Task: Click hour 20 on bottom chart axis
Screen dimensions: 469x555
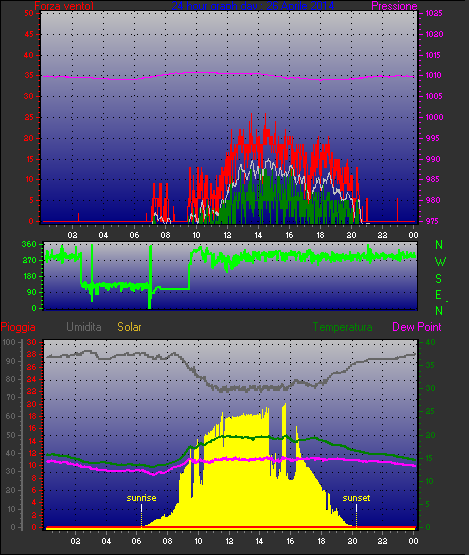Action: click(352, 541)
